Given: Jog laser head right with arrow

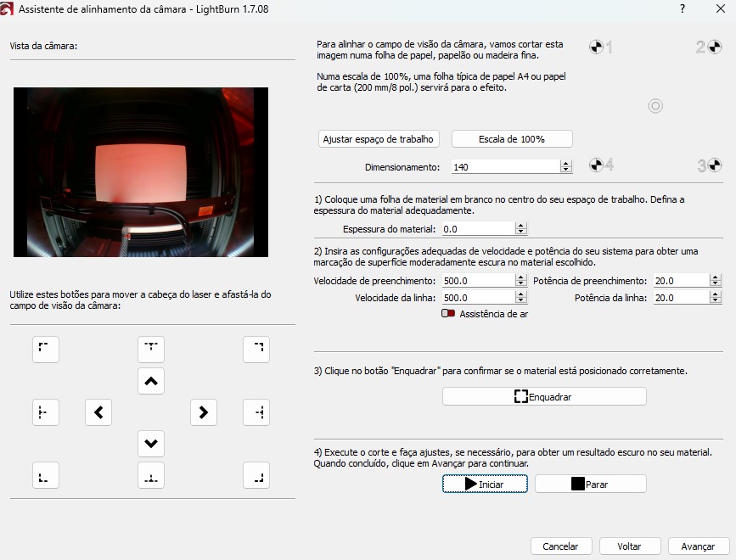Looking at the screenshot, I should [204, 412].
